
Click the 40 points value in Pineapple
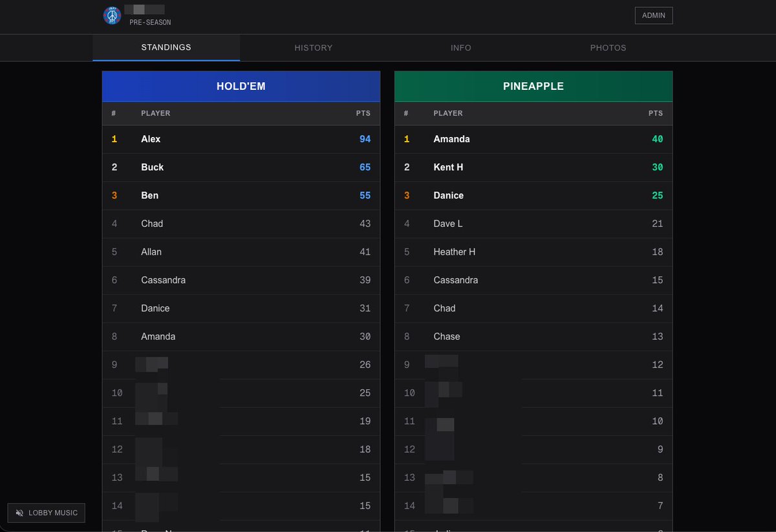tap(658, 139)
